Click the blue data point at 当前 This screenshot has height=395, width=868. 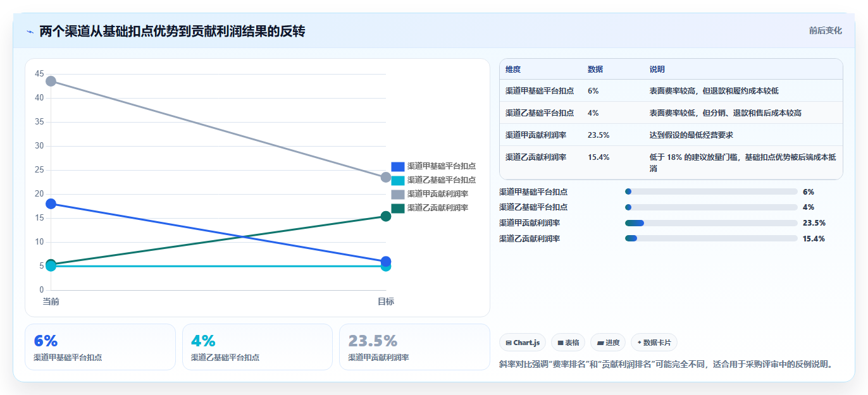click(51, 204)
